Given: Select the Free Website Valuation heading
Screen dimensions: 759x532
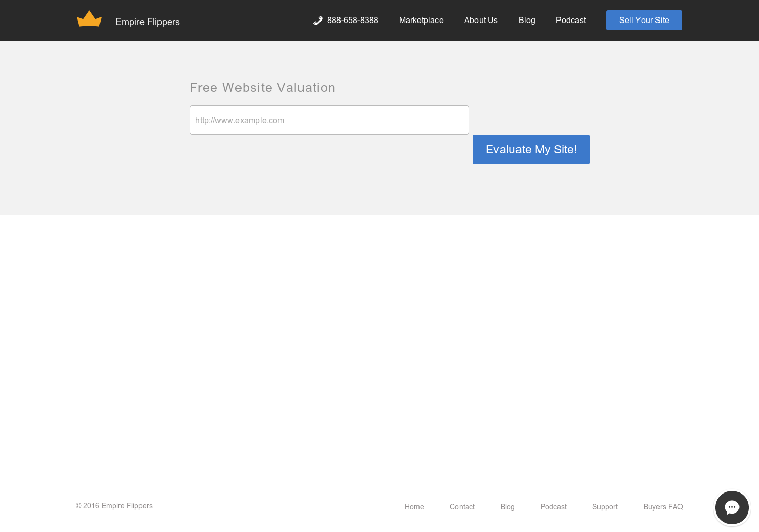Looking at the screenshot, I should pyautogui.click(x=263, y=88).
